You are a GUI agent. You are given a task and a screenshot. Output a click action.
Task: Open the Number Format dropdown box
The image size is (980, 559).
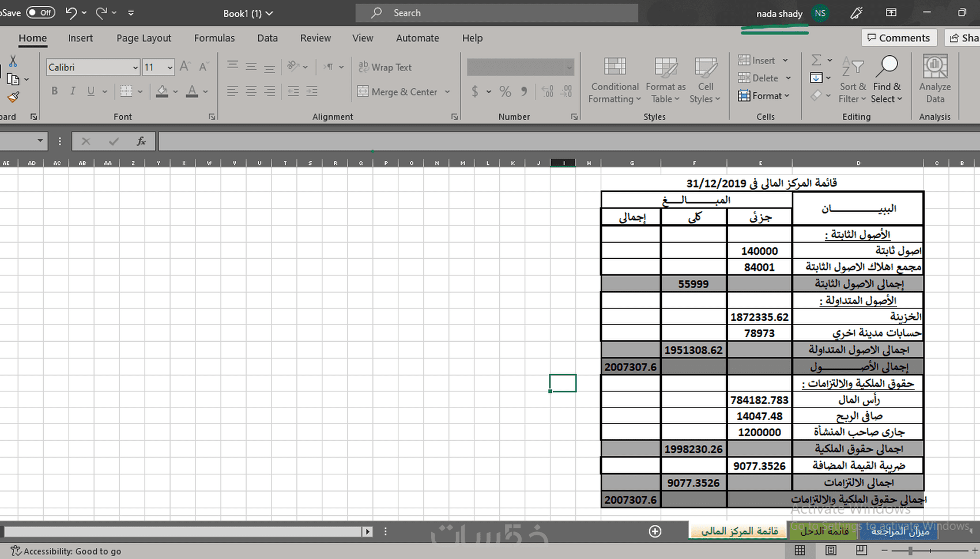click(x=520, y=67)
